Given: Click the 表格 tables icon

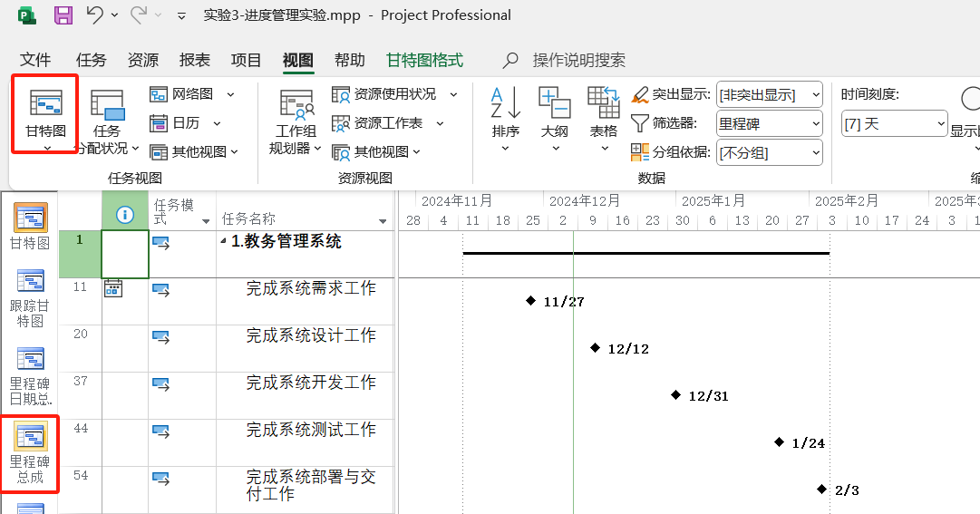Looking at the screenshot, I should (x=603, y=103).
